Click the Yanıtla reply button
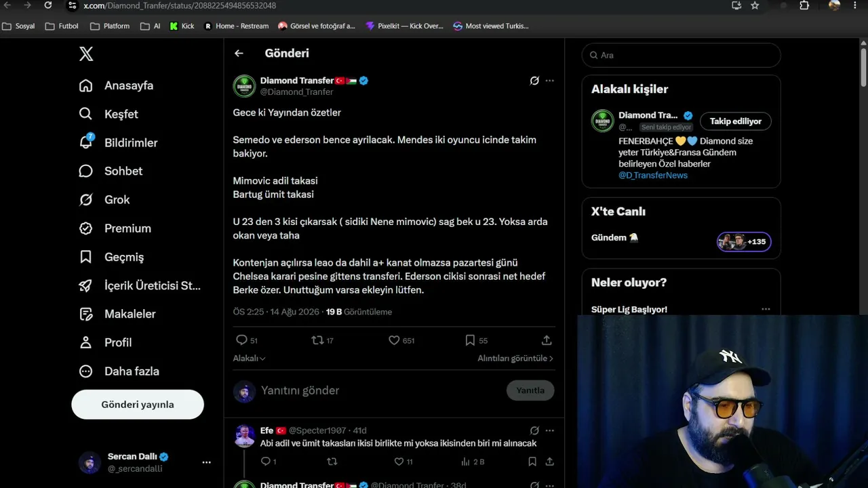This screenshot has width=868, height=488. tap(530, 390)
